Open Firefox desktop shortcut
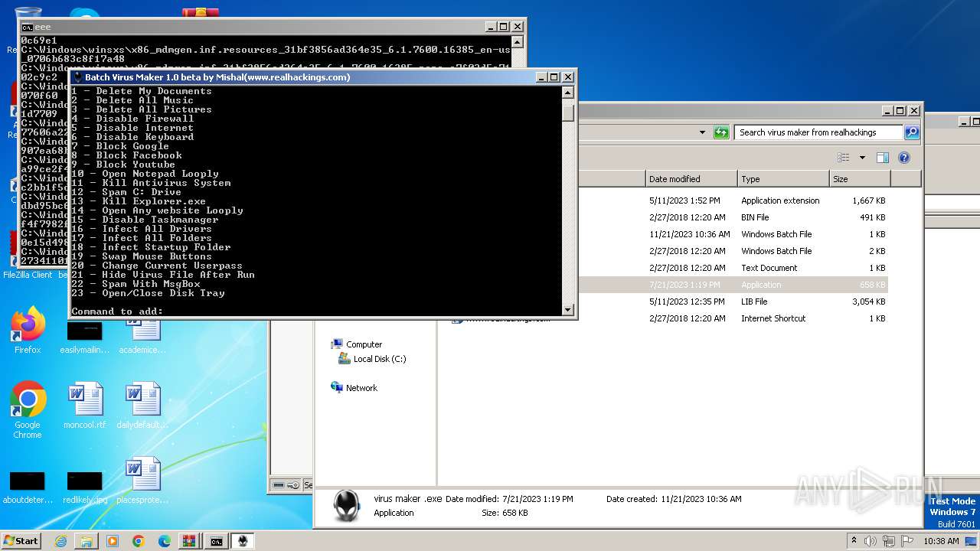This screenshot has height=551, width=980. (28, 331)
